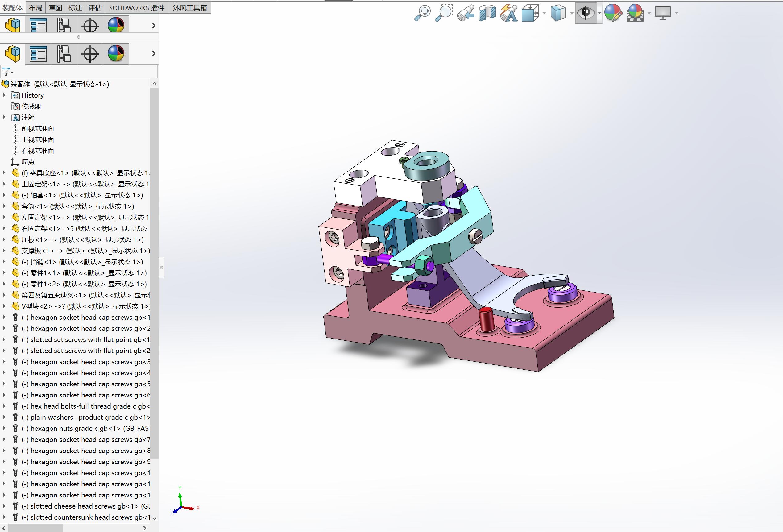Click the 第四及第五变速叉<1> part icon
The image size is (783, 532).
[15, 296]
